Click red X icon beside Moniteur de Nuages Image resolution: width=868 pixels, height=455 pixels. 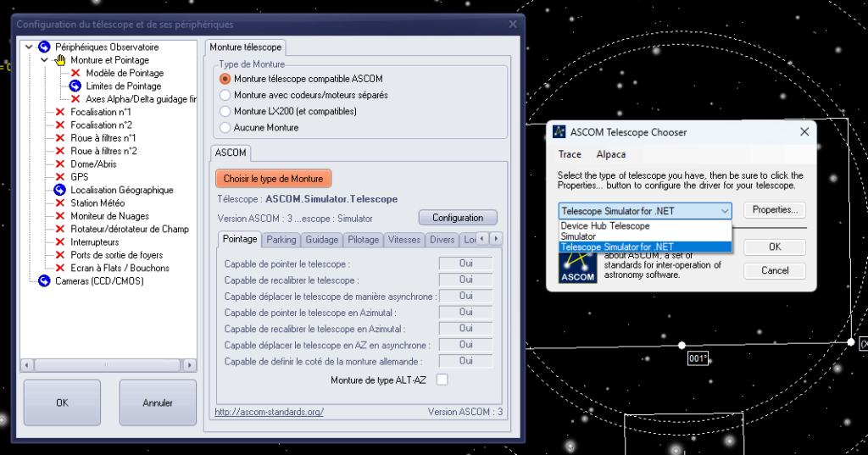coord(60,216)
